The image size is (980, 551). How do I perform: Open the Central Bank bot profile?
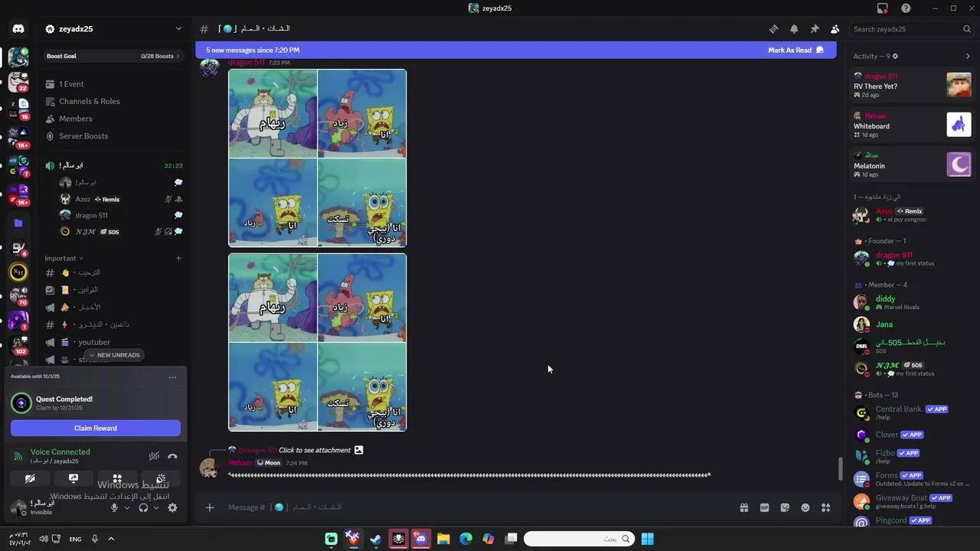click(x=912, y=412)
